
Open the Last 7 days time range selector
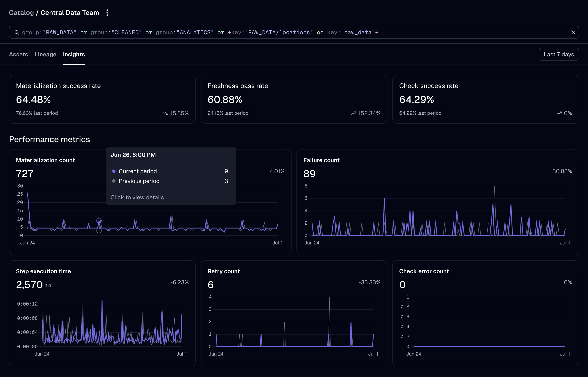pyautogui.click(x=559, y=54)
